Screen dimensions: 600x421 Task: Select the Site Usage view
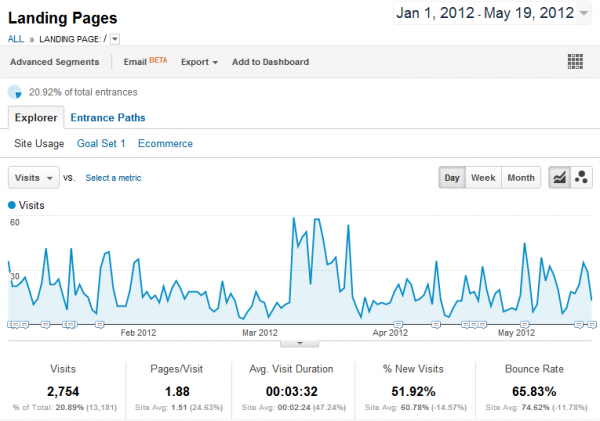click(x=39, y=144)
